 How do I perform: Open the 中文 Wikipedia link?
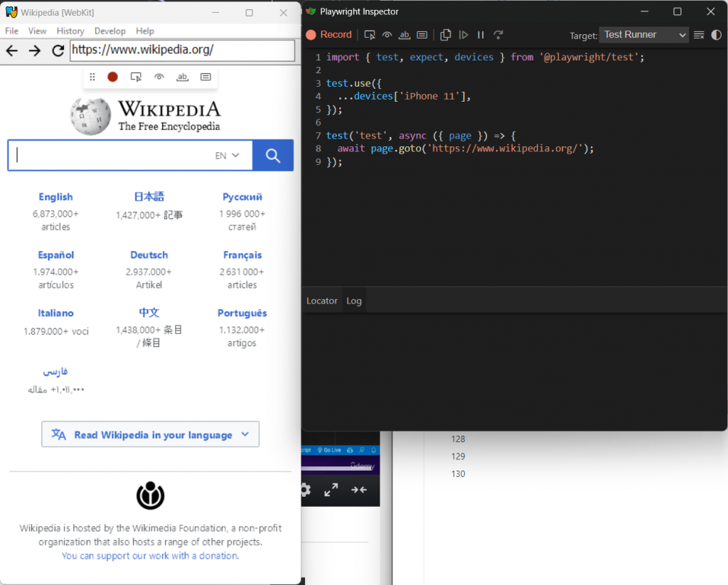click(x=149, y=313)
